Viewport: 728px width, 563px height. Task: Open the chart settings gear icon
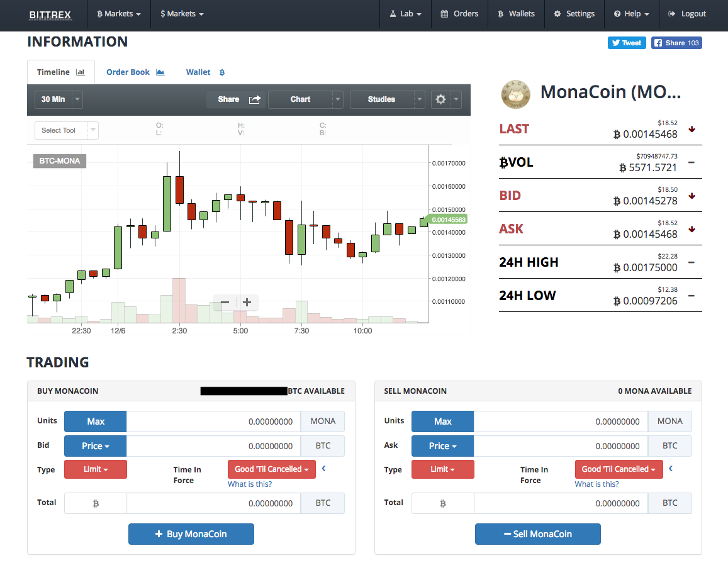pos(440,99)
